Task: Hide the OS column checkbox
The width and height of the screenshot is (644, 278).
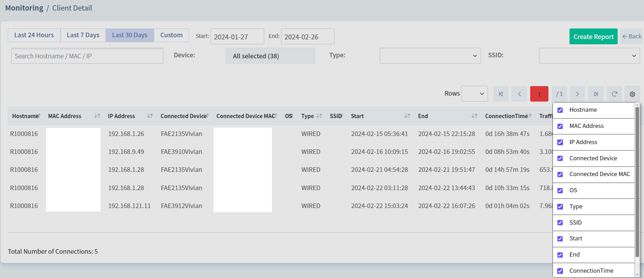Action: click(560, 190)
